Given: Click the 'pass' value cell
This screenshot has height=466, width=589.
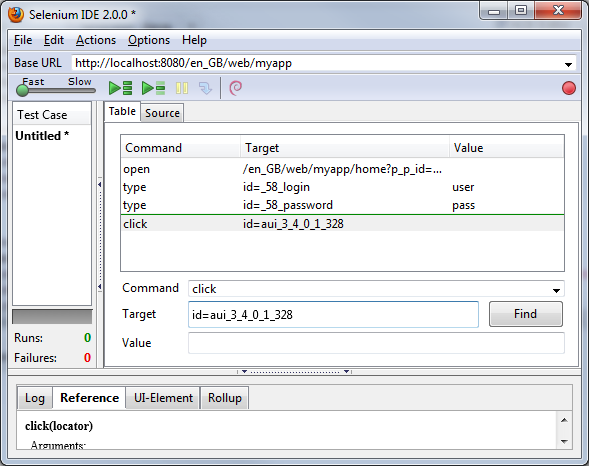Looking at the screenshot, I should click(464, 205).
